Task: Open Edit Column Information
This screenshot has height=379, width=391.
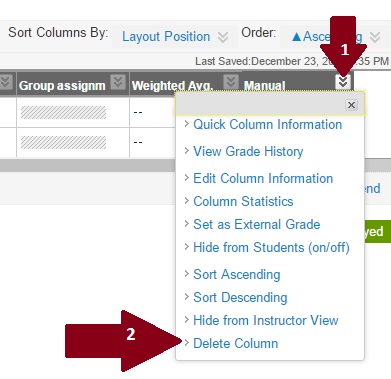Action: click(263, 178)
